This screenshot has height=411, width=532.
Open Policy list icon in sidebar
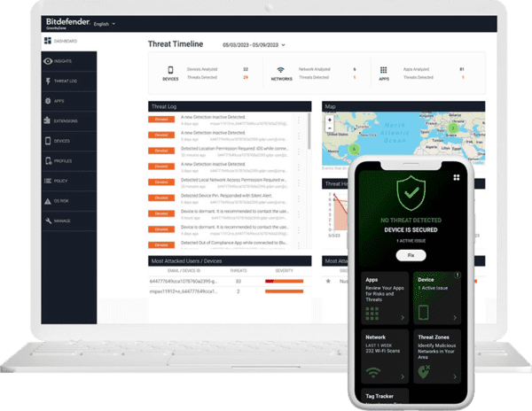pos(48,181)
